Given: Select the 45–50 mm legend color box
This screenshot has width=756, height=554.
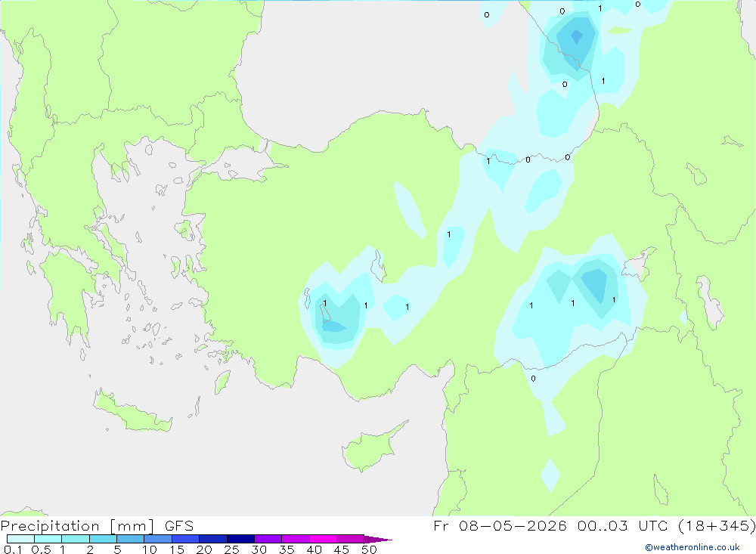Looking at the screenshot, I should click(x=351, y=539).
